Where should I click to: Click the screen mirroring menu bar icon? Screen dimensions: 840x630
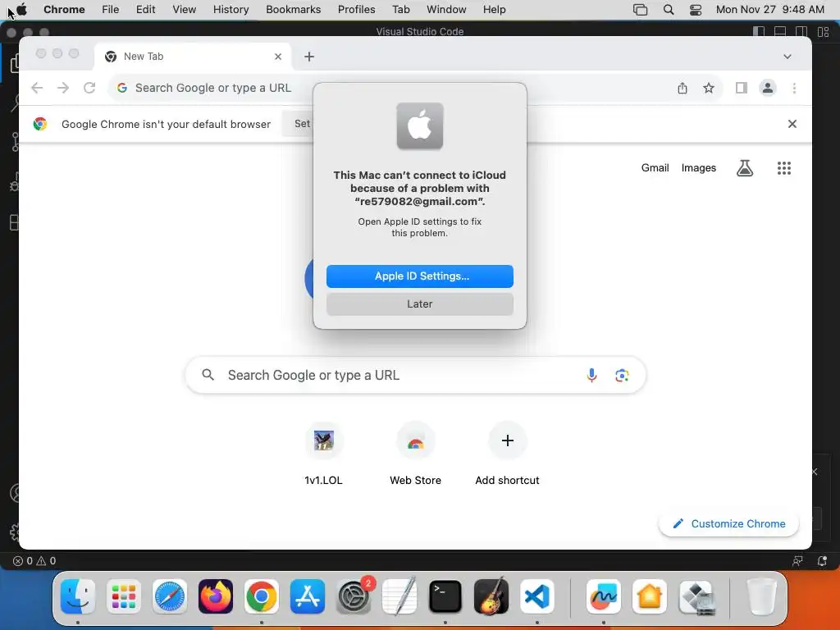[640, 10]
